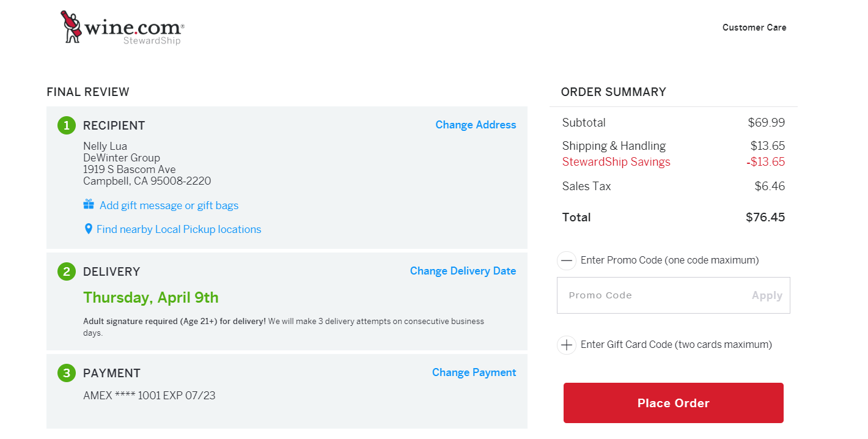Open Customer Care page

click(x=754, y=28)
